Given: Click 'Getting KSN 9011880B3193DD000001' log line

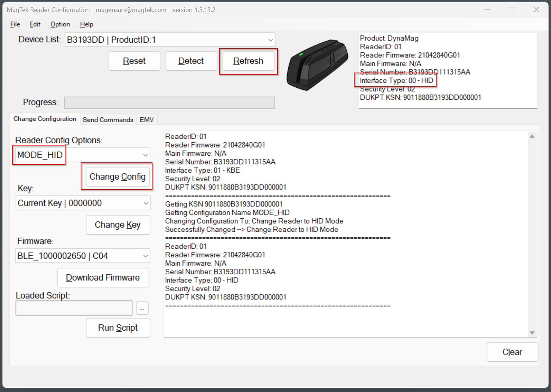Looking at the screenshot, I should point(224,204).
